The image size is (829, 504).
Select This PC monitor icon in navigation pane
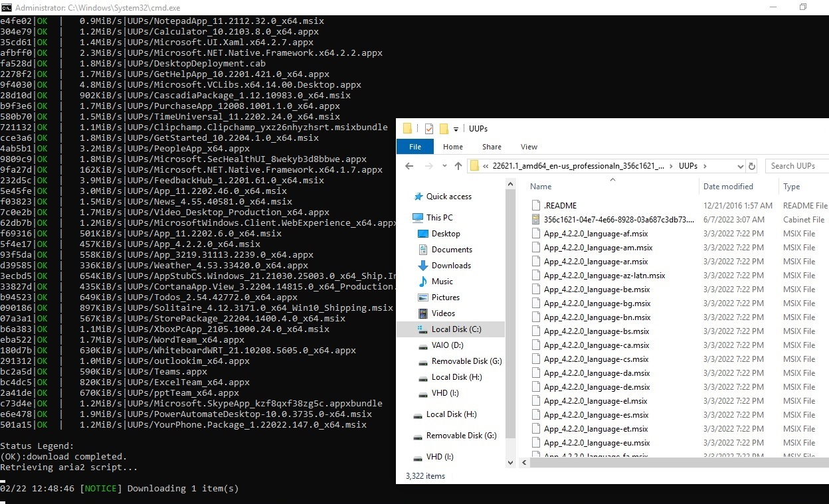(x=418, y=217)
